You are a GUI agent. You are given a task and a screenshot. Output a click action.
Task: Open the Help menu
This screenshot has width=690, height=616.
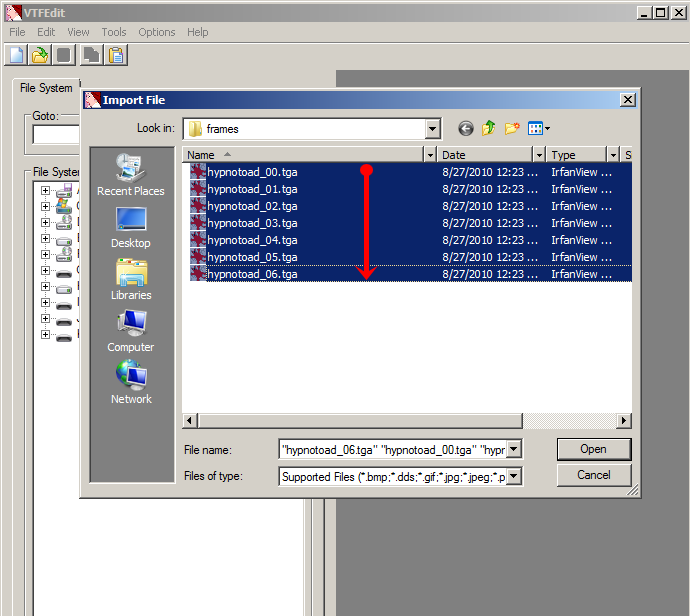(198, 32)
